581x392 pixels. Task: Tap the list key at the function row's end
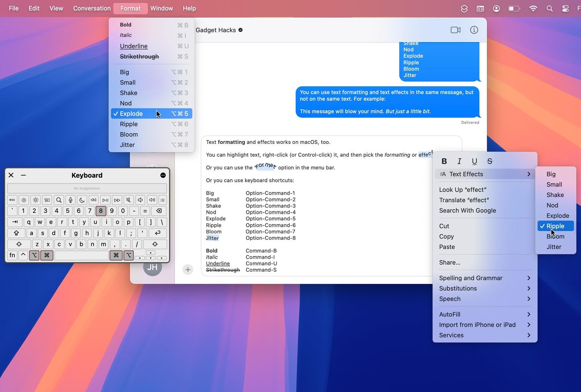162,200
